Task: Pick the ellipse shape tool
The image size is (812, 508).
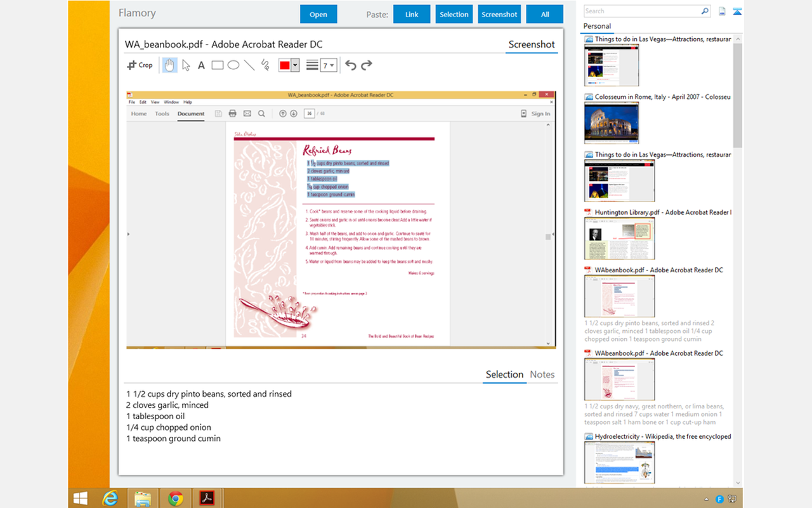Action: 233,65
